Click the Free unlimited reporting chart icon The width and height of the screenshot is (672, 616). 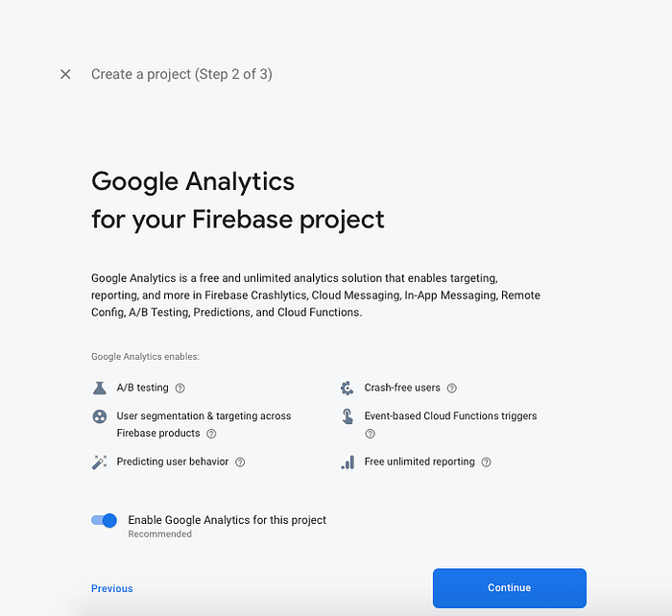tap(347, 462)
